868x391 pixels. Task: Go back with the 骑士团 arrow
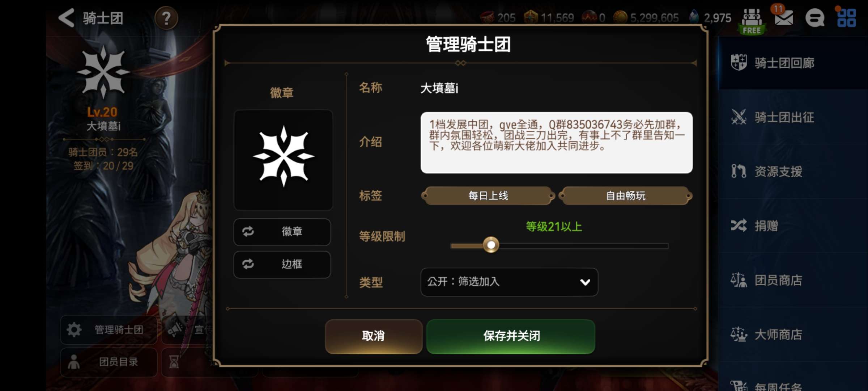pos(67,18)
